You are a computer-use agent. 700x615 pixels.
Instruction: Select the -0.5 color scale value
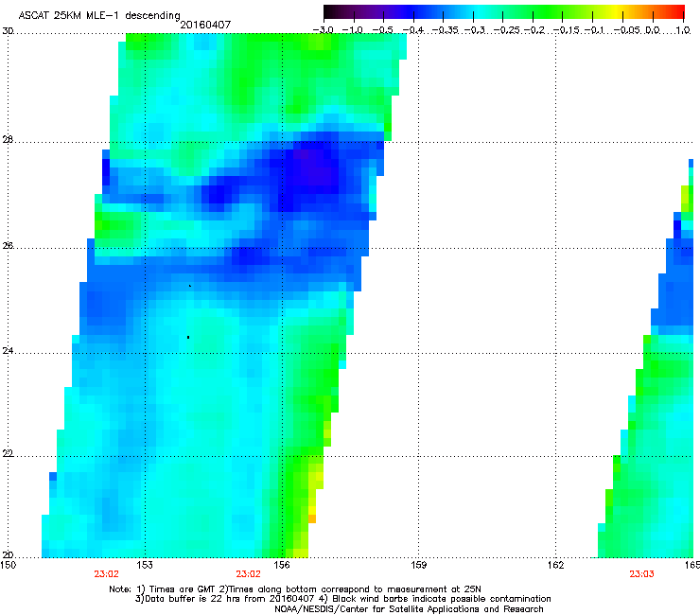(382, 30)
